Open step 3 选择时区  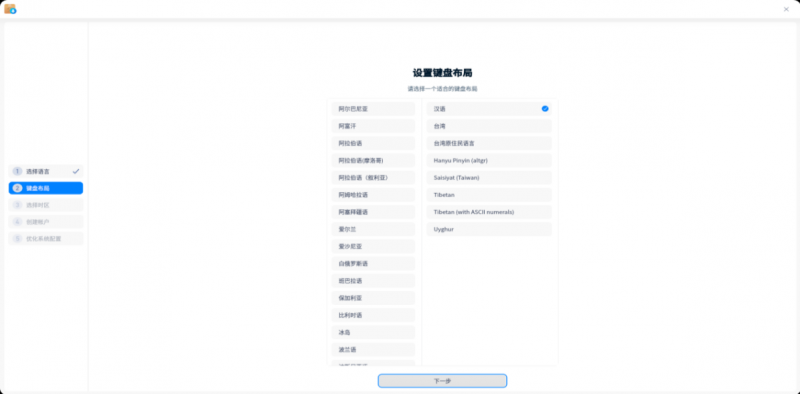[x=46, y=205]
